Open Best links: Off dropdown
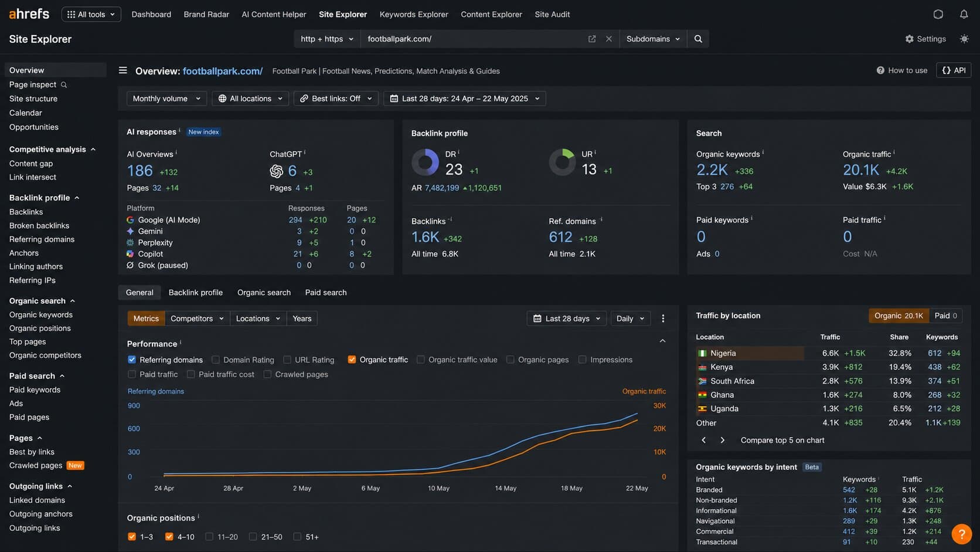Viewport: 980px width, 552px height. tap(336, 99)
